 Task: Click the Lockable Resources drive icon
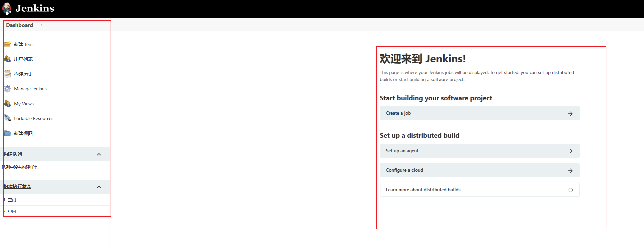(x=7, y=118)
